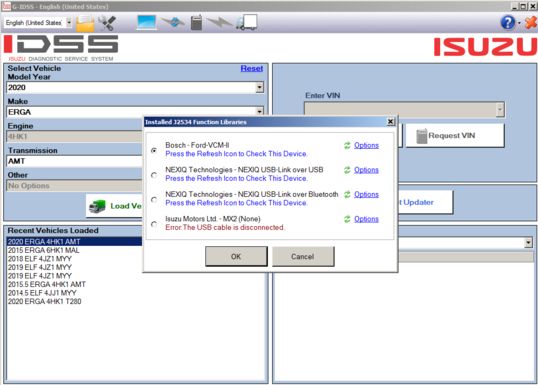Image resolution: width=538 pixels, height=385 pixels.
Task: Open Options for Bosch Ford-VCM-II
Action: click(366, 145)
